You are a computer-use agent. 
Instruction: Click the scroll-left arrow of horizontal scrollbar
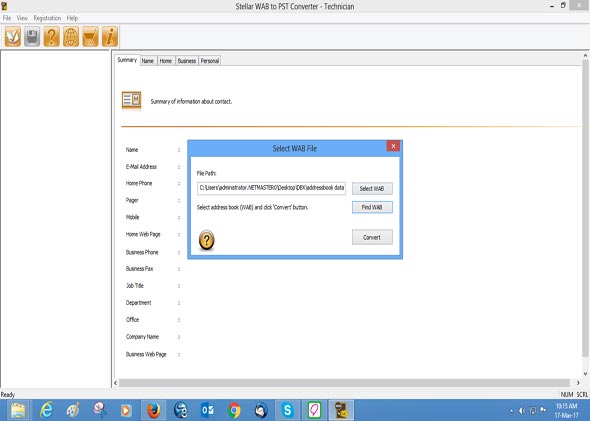click(x=116, y=383)
